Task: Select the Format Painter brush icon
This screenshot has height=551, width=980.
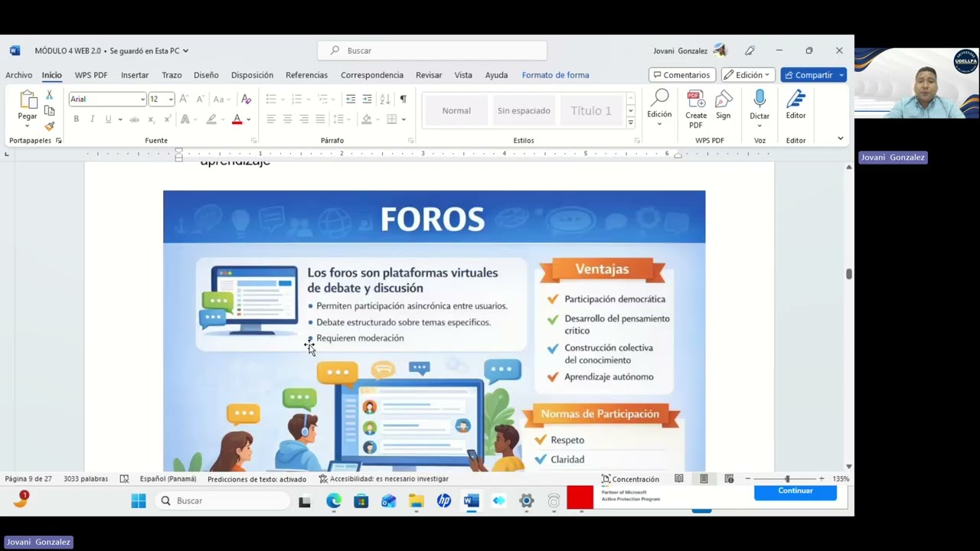Action: [50, 126]
